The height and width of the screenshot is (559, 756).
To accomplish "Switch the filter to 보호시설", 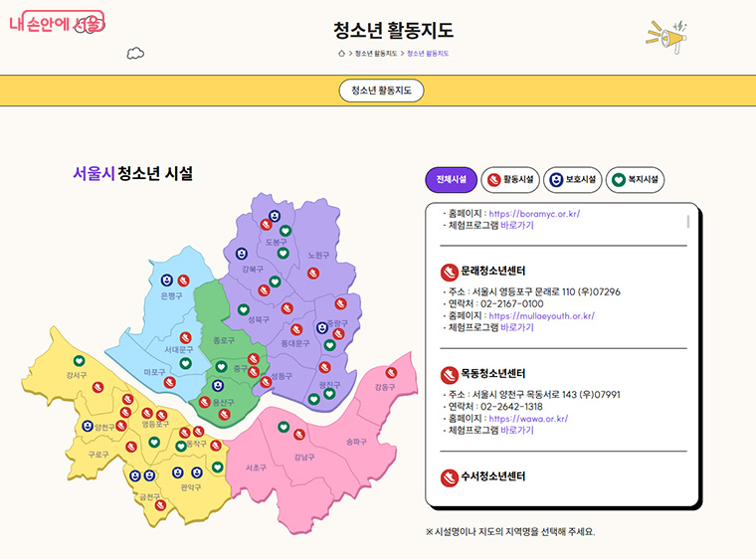I will click(572, 180).
